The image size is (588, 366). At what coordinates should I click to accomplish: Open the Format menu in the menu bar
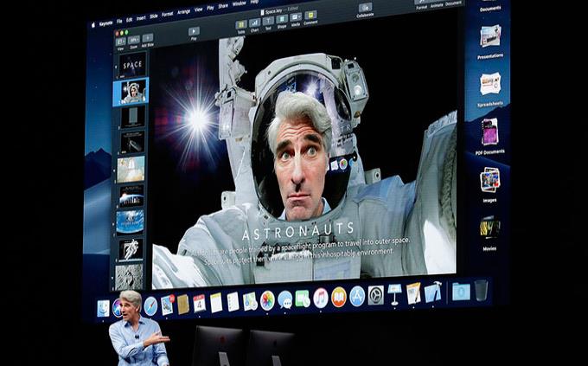click(167, 14)
